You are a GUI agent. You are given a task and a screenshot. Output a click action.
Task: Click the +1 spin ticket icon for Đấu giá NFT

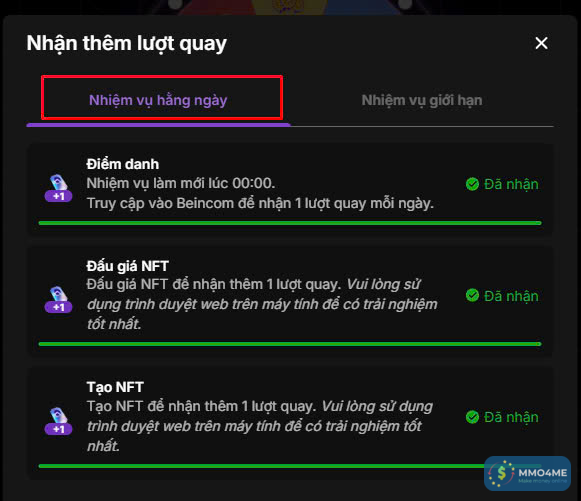point(59,299)
